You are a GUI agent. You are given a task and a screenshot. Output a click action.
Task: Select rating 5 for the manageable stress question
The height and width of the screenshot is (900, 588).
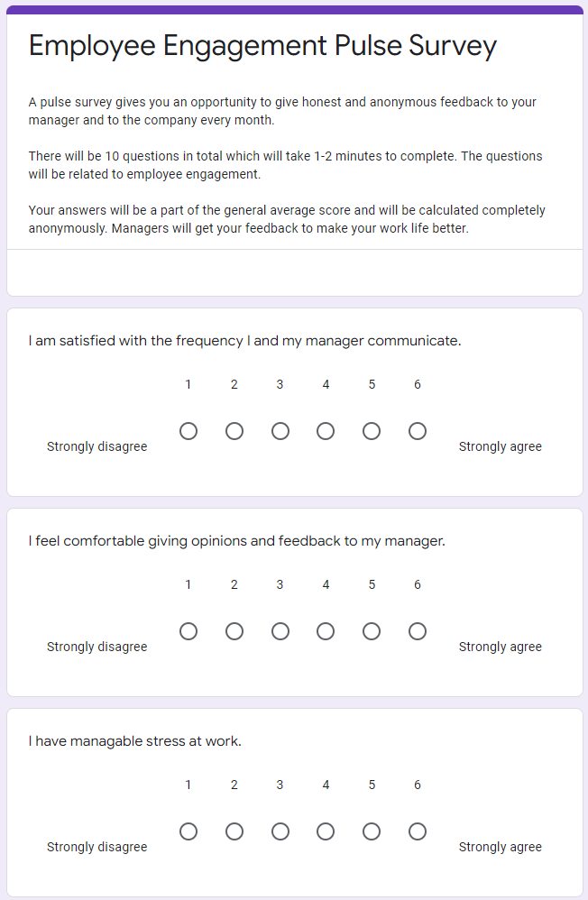point(372,831)
